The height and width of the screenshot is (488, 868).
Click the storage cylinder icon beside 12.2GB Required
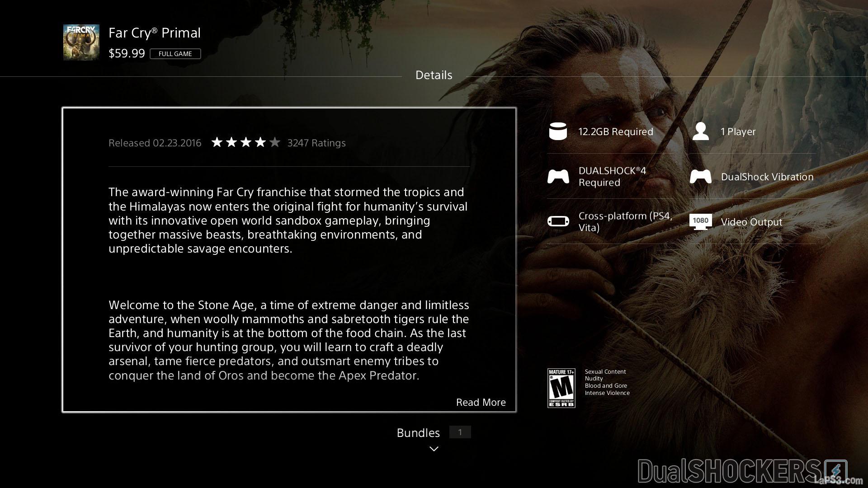pos(557,131)
